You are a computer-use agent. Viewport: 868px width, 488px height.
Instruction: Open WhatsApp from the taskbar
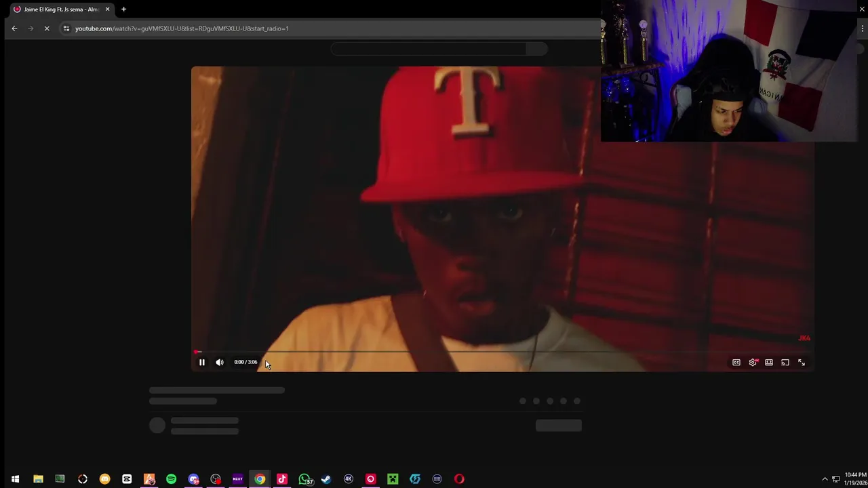pos(304,479)
